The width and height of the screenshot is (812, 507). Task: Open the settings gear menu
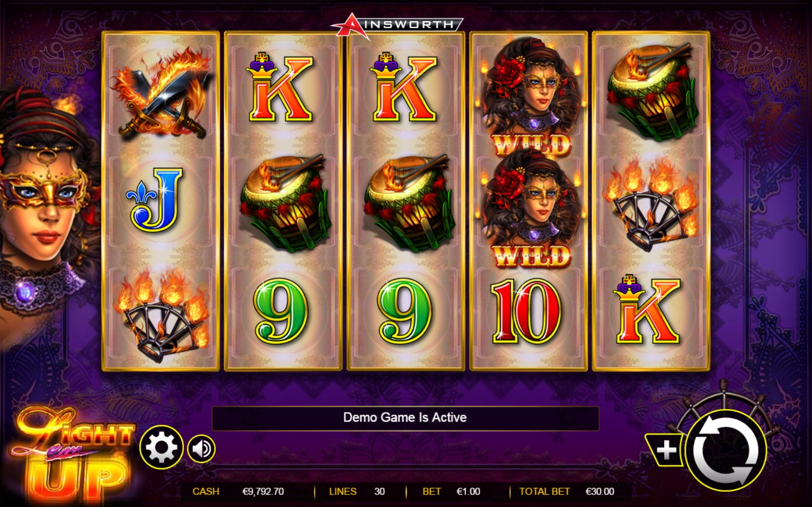tap(161, 447)
